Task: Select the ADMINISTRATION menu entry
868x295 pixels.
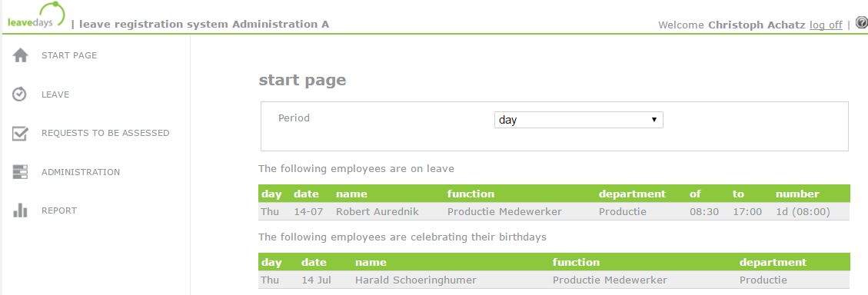Action: point(81,172)
